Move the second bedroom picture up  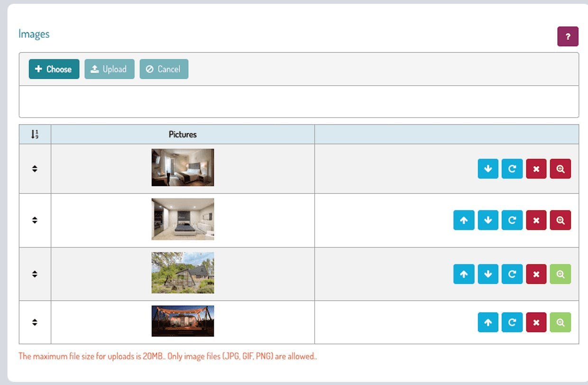[x=464, y=220]
